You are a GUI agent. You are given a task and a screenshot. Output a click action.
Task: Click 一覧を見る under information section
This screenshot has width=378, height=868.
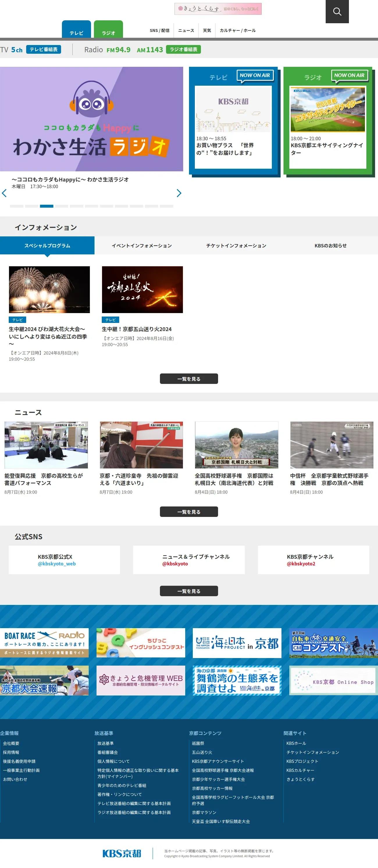pos(189,379)
